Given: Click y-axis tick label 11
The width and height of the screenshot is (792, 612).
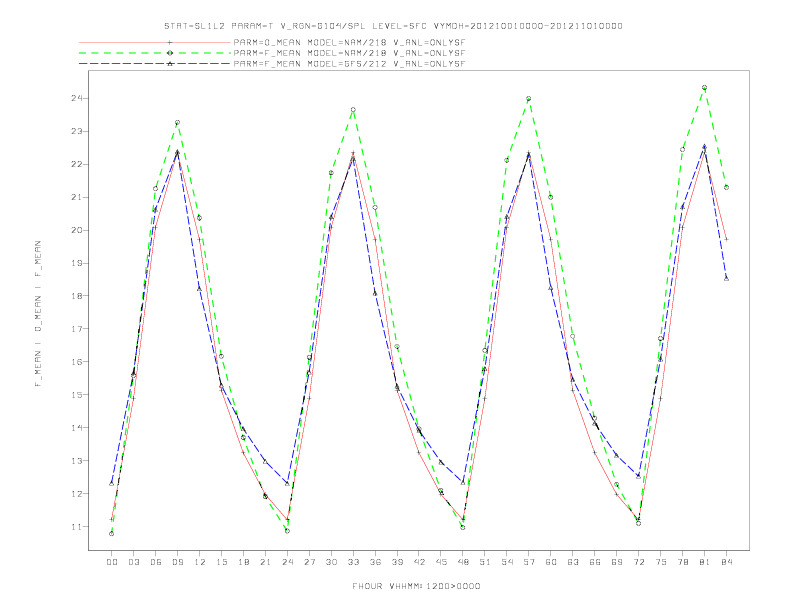Looking at the screenshot, I should [x=77, y=527].
